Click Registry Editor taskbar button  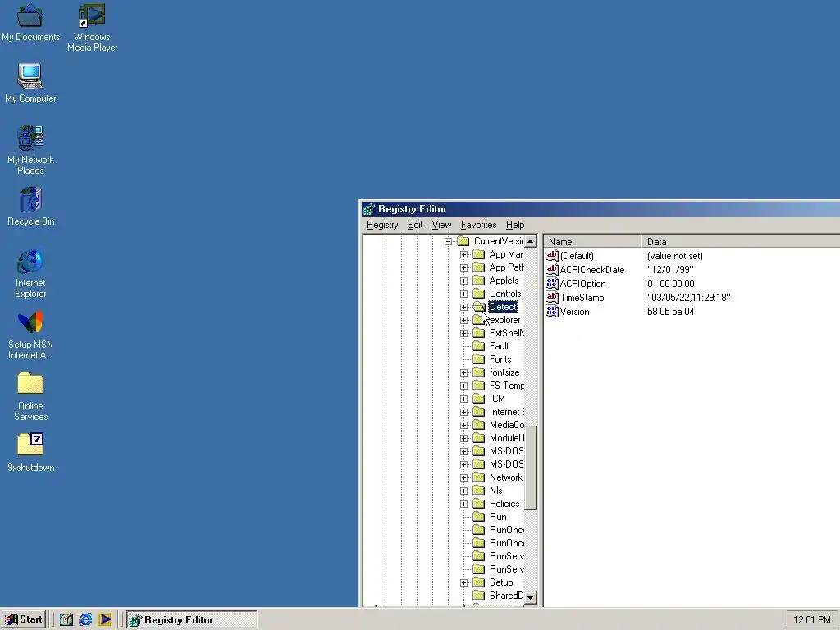[x=192, y=620]
